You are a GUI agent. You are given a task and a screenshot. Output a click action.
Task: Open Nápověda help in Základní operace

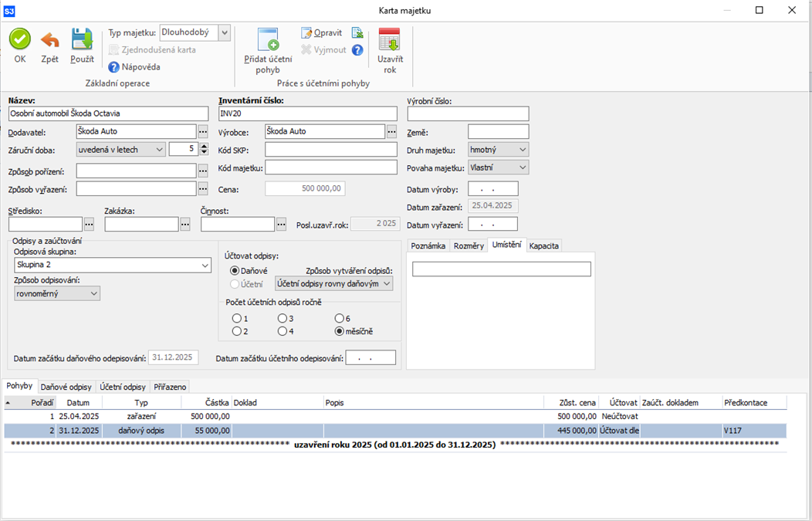click(114, 67)
